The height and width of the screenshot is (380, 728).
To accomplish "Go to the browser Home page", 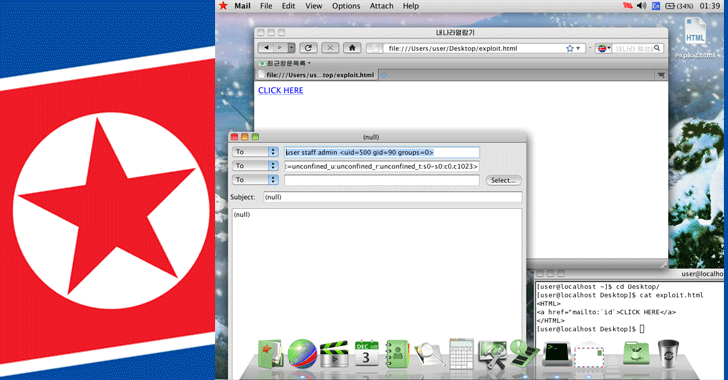I will click(352, 48).
